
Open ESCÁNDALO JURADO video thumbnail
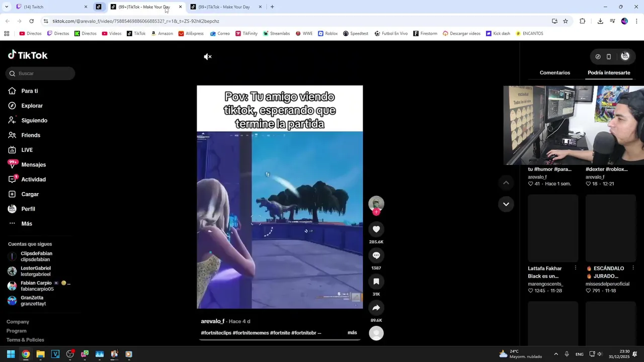pyautogui.click(x=611, y=228)
